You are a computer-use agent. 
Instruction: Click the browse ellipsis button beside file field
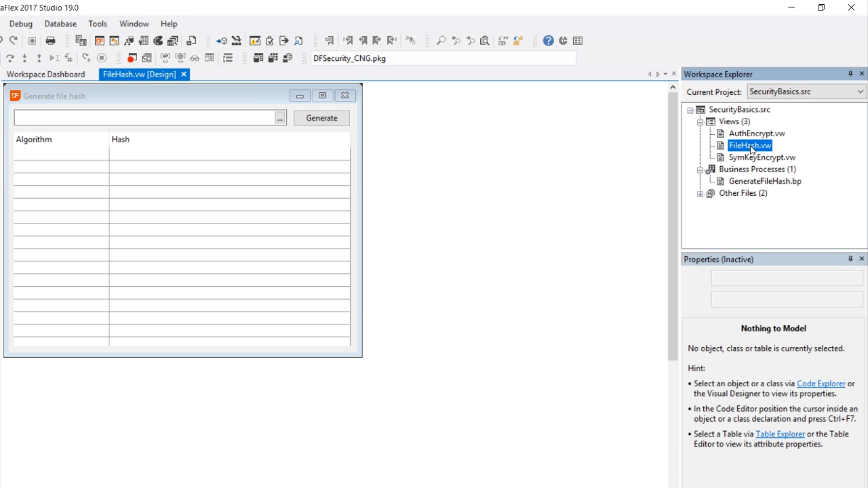click(280, 118)
